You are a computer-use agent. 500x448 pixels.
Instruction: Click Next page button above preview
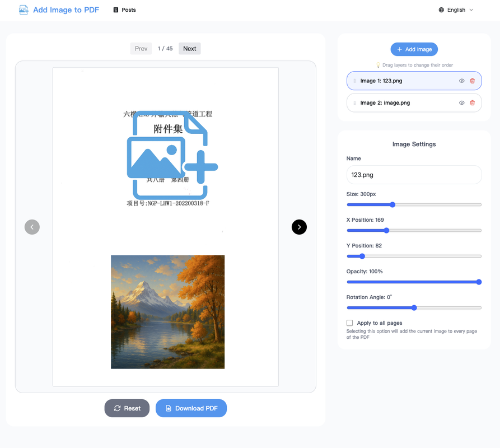(x=189, y=49)
